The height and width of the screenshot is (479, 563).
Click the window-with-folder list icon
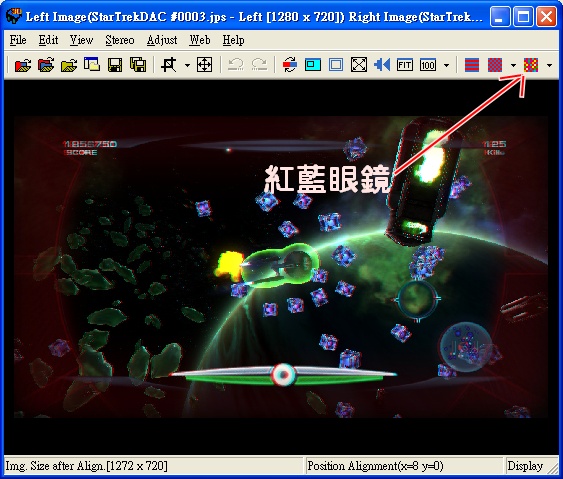tap(92, 65)
